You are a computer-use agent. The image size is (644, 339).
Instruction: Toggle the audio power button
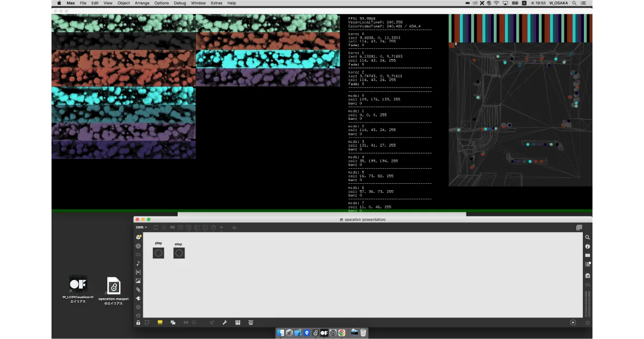588,322
